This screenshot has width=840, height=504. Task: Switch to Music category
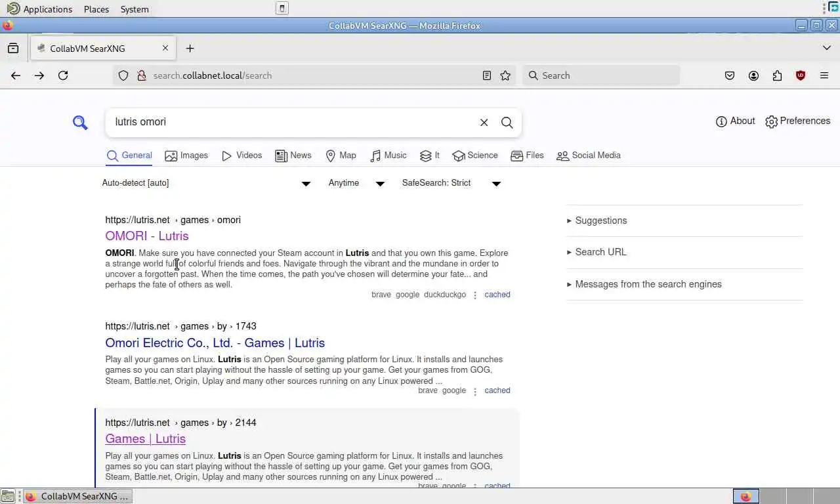388,156
